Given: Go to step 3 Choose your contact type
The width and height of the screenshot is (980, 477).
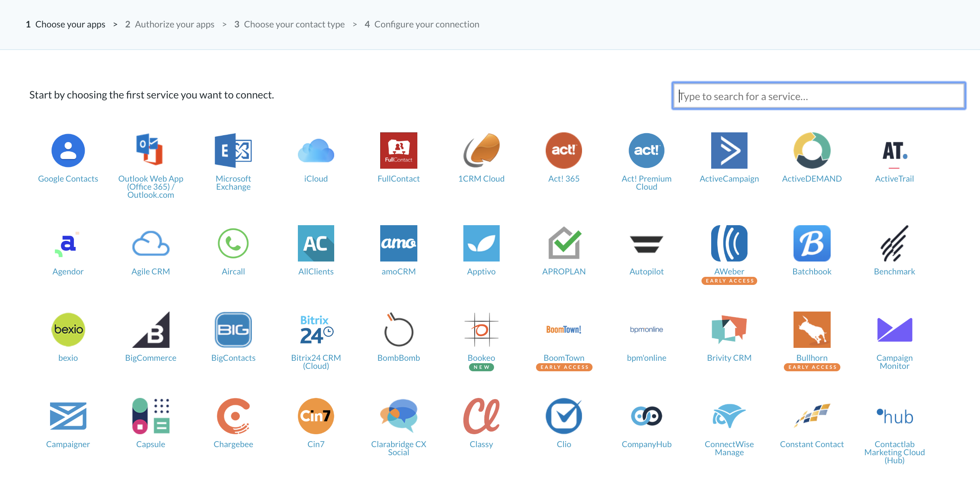Looking at the screenshot, I should 289,24.
